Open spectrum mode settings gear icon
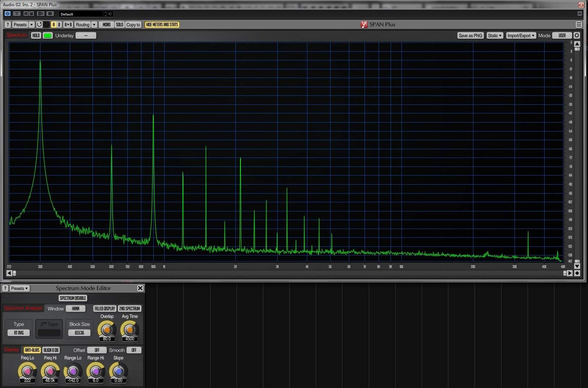Viewport: 588px width, 388px height. click(577, 35)
